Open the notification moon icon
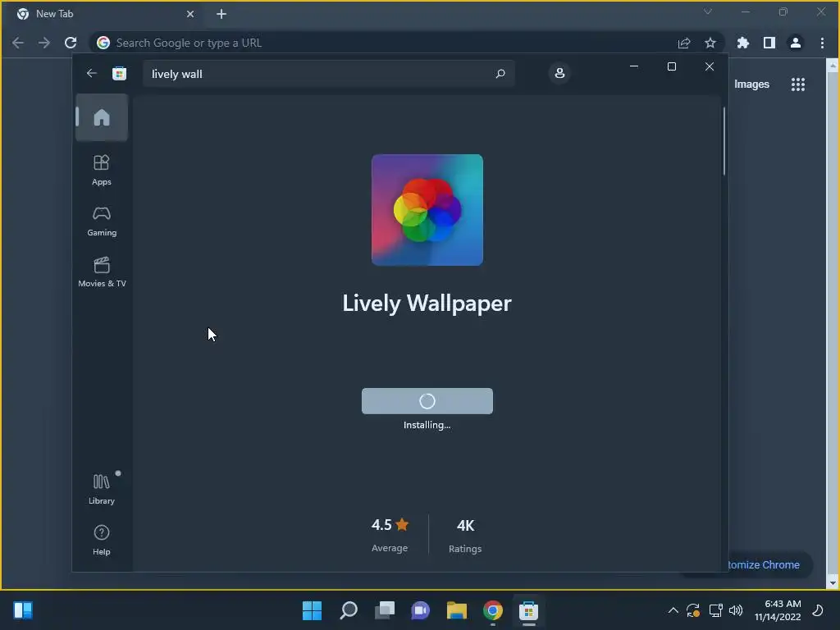Image resolution: width=840 pixels, height=630 pixels. coord(818,610)
